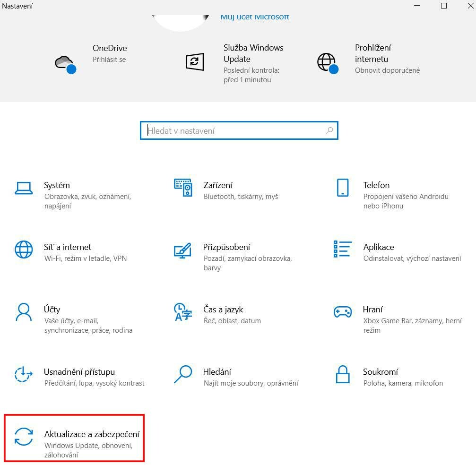Click the Telefon phone icon
Image resolution: width=476 pixels, height=465 pixels.
(x=343, y=188)
